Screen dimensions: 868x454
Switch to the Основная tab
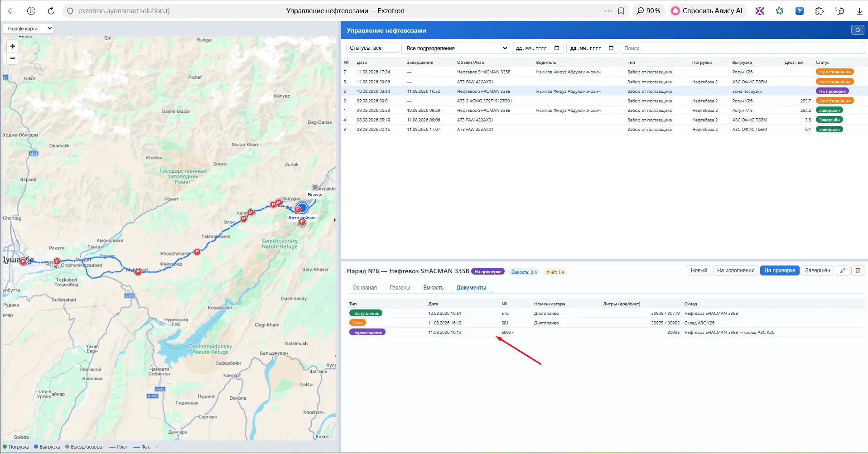pyautogui.click(x=365, y=288)
